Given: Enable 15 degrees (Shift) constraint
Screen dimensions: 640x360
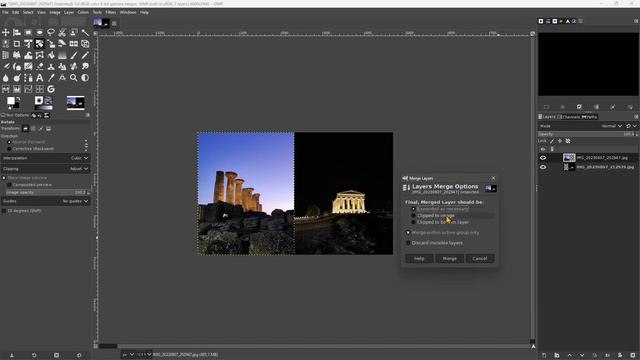Looking at the screenshot, I should tap(22, 211).
